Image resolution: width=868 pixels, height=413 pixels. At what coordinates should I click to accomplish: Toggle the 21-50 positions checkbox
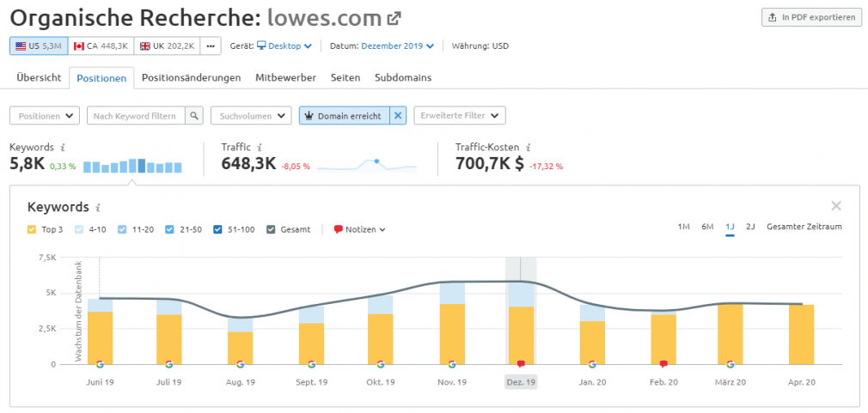pyautogui.click(x=169, y=229)
